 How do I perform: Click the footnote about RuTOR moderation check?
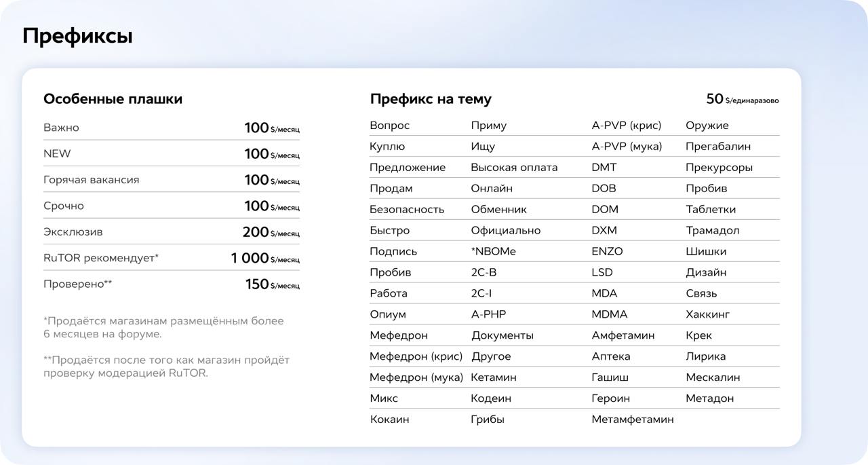pyautogui.click(x=166, y=367)
